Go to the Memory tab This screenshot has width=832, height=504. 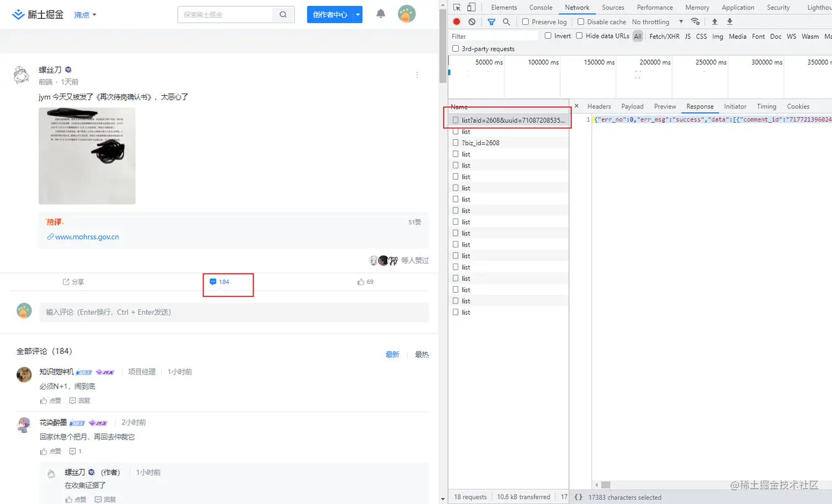(697, 7)
